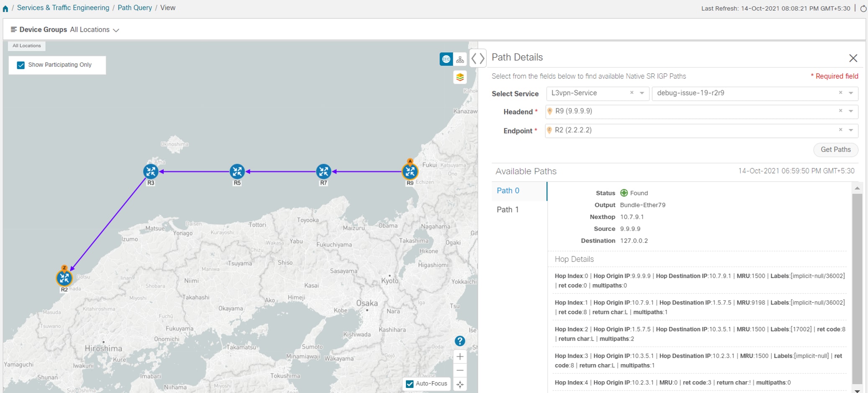This screenshot has height=393, width=868.
Task: Switch to logical topology view
Action: tap(460, 59)
